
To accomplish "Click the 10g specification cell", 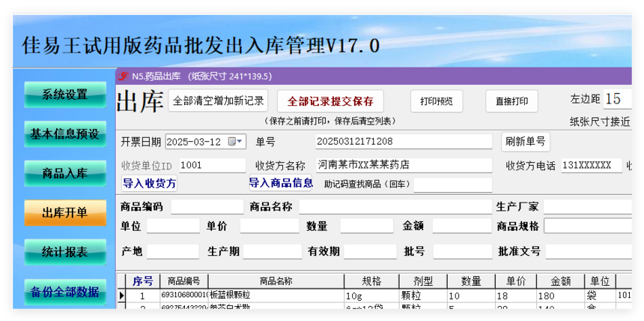I will tap(371, 295).
